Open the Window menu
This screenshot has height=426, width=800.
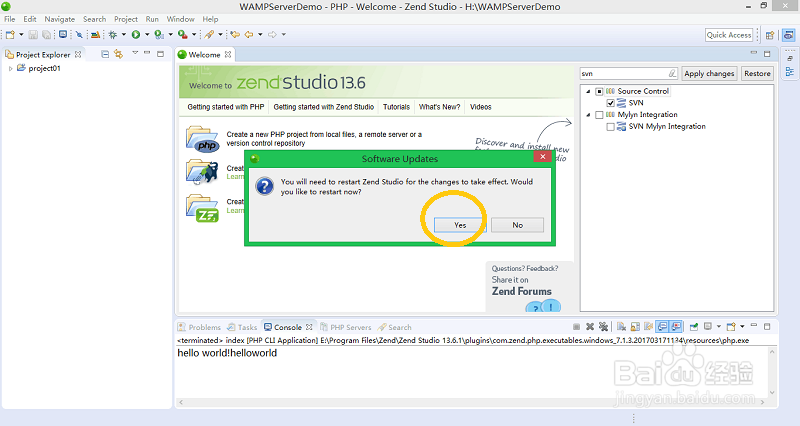pyautogui.click(x=181, y=19)
